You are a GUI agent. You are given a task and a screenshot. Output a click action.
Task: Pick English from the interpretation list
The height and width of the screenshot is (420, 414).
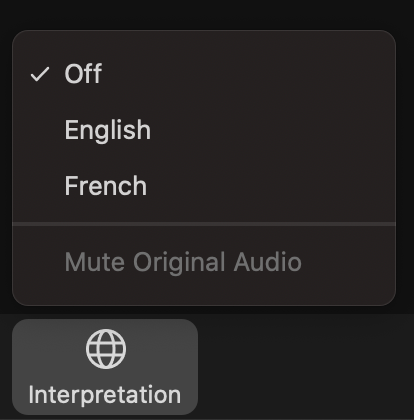(204, 130)
